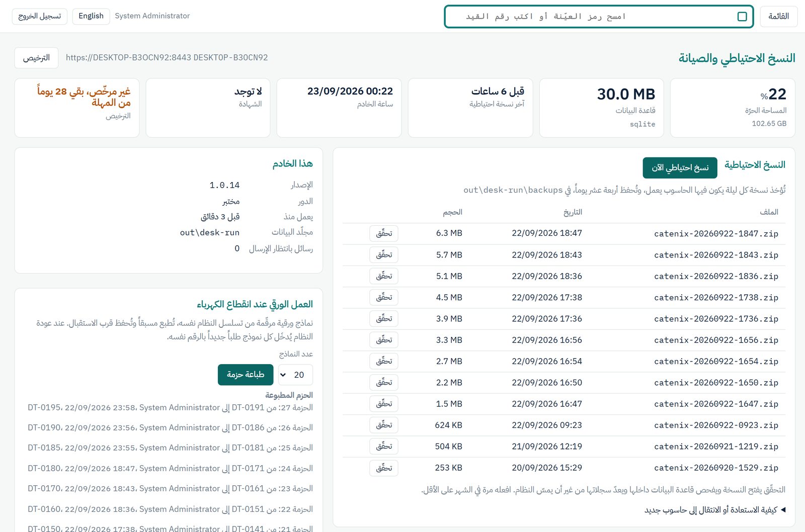
Task: Click the version number "1.0.14"
Action: coord(224,186)
